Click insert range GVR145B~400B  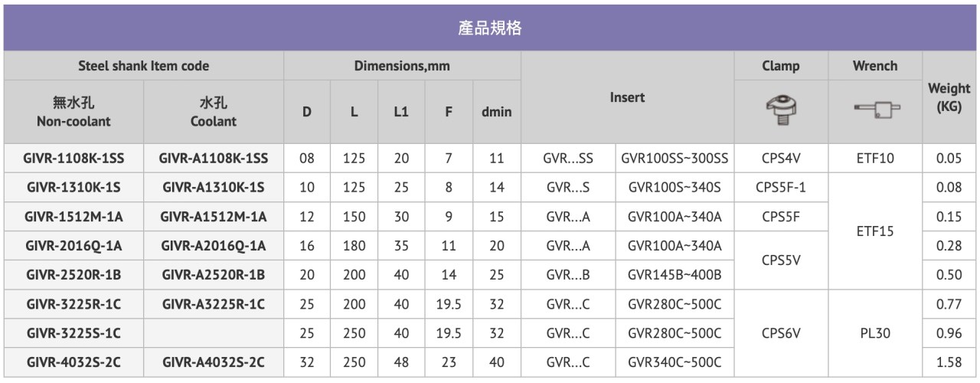[675, 275]
